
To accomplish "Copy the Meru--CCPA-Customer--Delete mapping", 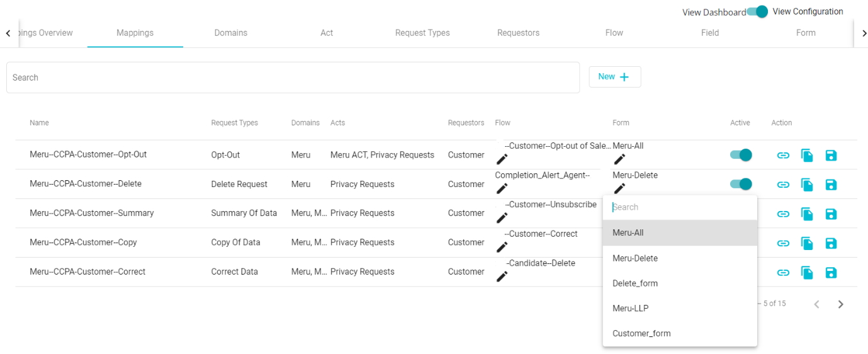I will 807,185.
